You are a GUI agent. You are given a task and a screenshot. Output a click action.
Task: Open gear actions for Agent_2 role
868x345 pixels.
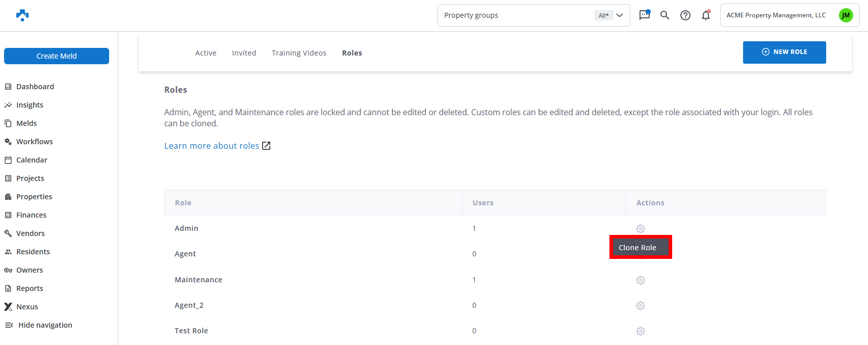[x=641, y=306]
